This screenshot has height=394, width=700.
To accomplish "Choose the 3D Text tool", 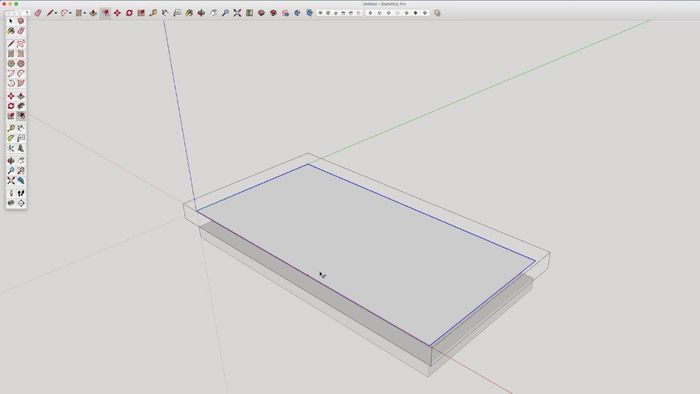I will coord(21,148).
